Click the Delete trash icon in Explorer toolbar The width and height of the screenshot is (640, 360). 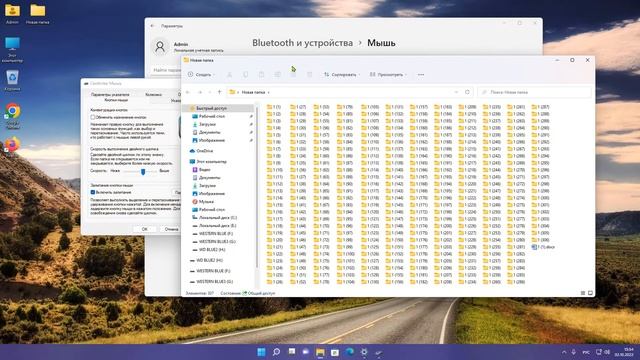tap(309, 75)
